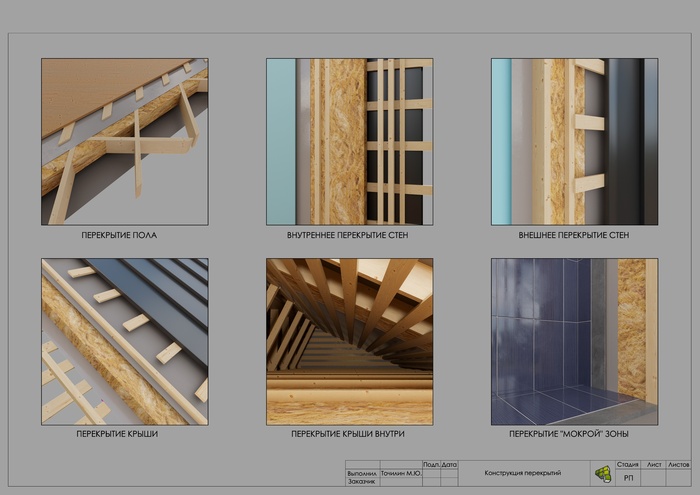Open the ПЕРЕКРЫТИЕ ПОЛА floor render
Viewport: 700px width, 495px height.
[x=125, y=141]
